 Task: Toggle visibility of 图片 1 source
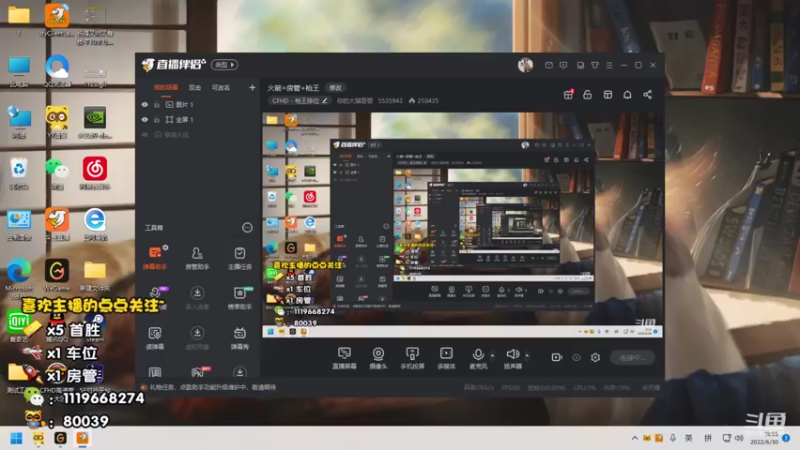point(145,105)
